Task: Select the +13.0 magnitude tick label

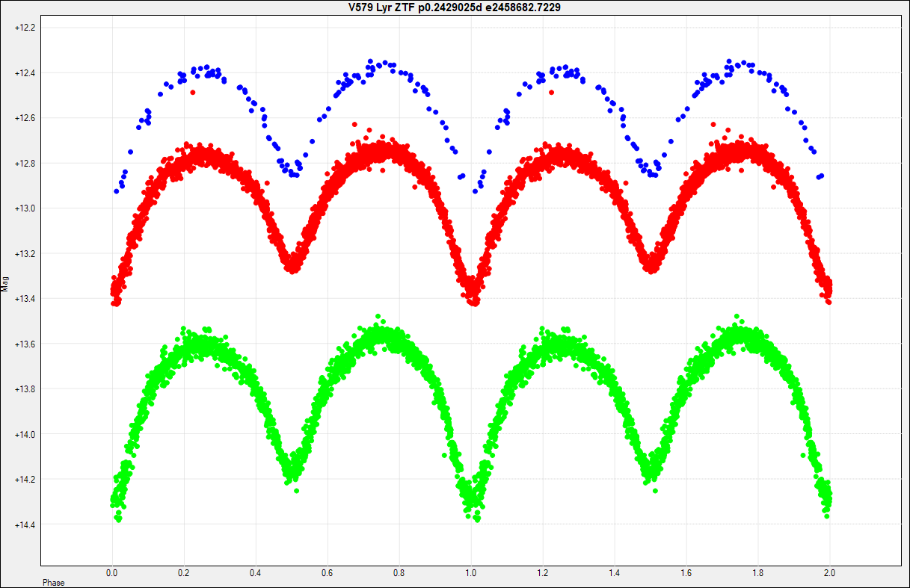Action: pyautogui.click(x=26, y=208)
